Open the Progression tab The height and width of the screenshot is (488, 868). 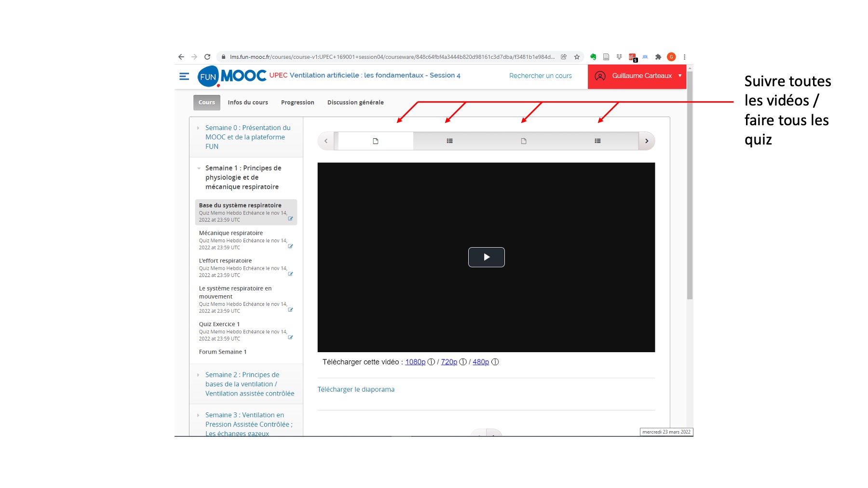tap(298, 103)
